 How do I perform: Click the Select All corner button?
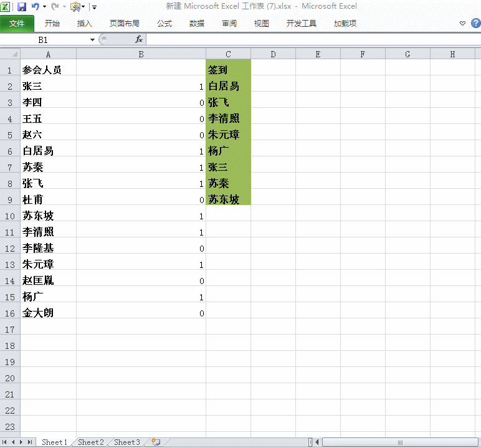pyautogui.click(x=10, y=54)
